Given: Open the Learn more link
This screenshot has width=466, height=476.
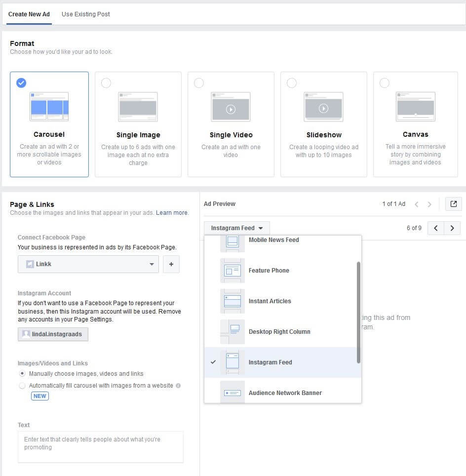Looking at the screenshot, I should pyautogui.click(x=171, y=213).
